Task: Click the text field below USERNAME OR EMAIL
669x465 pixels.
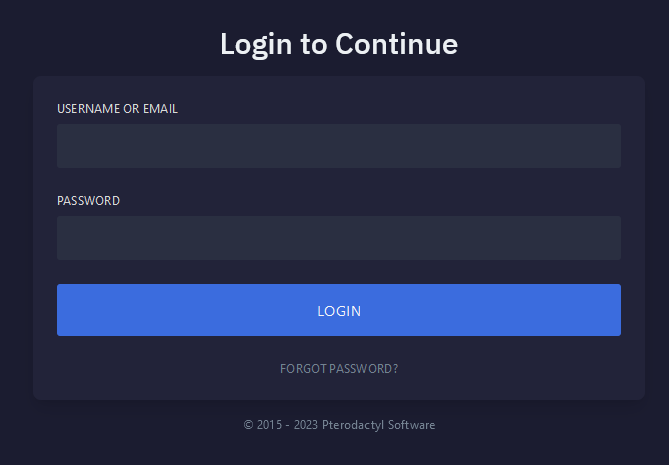Action: 338,146
